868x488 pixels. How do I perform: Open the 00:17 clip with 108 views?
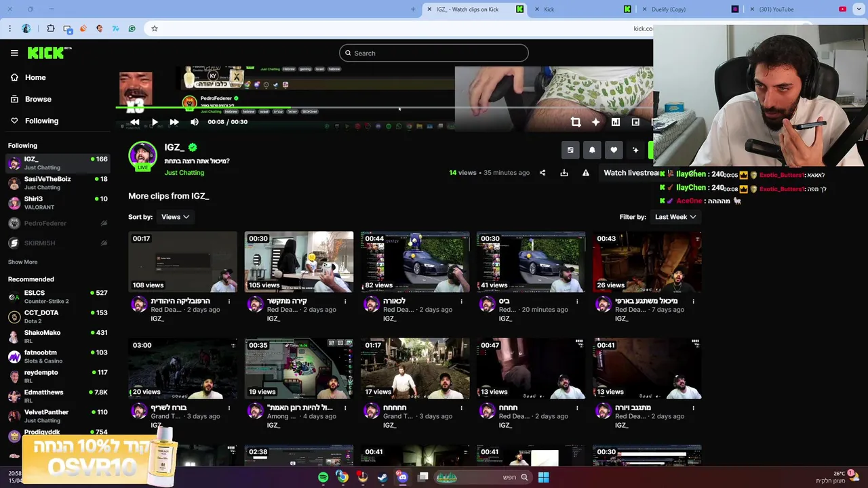pos(183,262)
